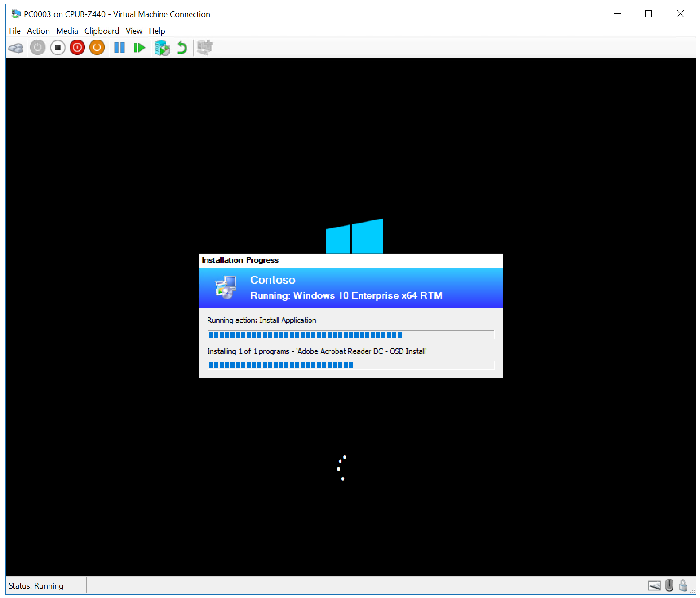This screenshot has width=700, height=598.
Task: Click the Install Application progress bar
Action: [x=350, y=335]
